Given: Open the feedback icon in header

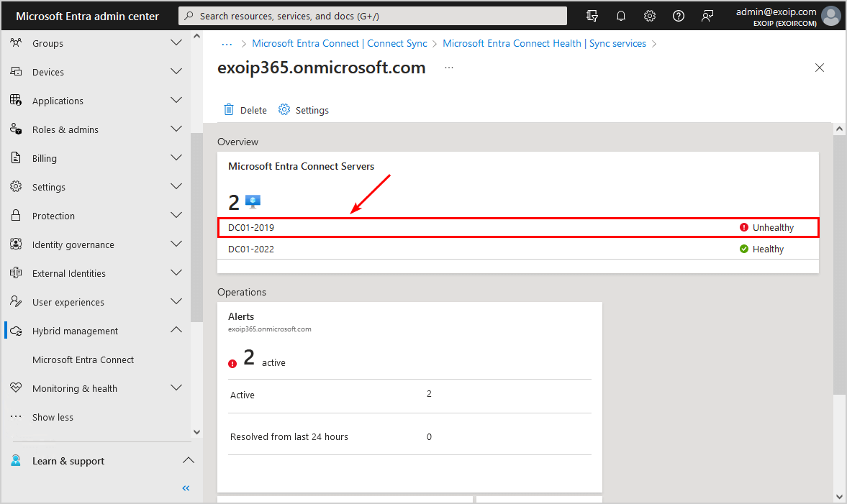Looking at the screenshot, I should click(707, 16).
